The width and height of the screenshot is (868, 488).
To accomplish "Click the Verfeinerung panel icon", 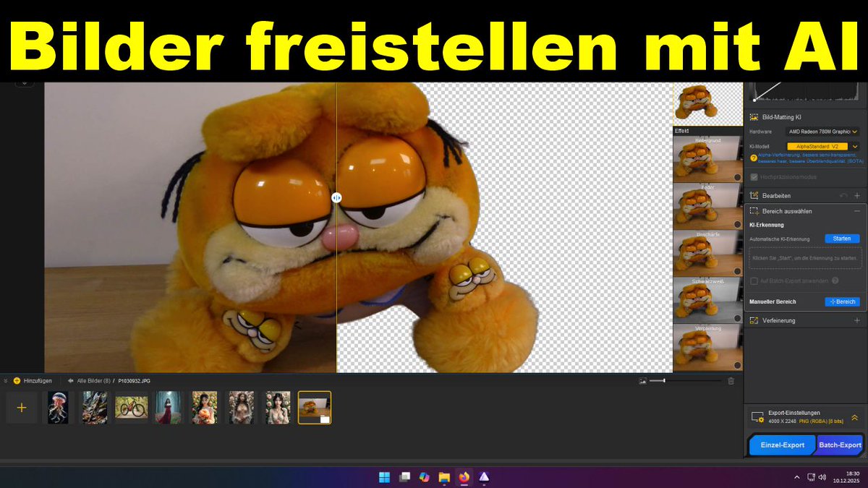I will [x=754, y=320].
